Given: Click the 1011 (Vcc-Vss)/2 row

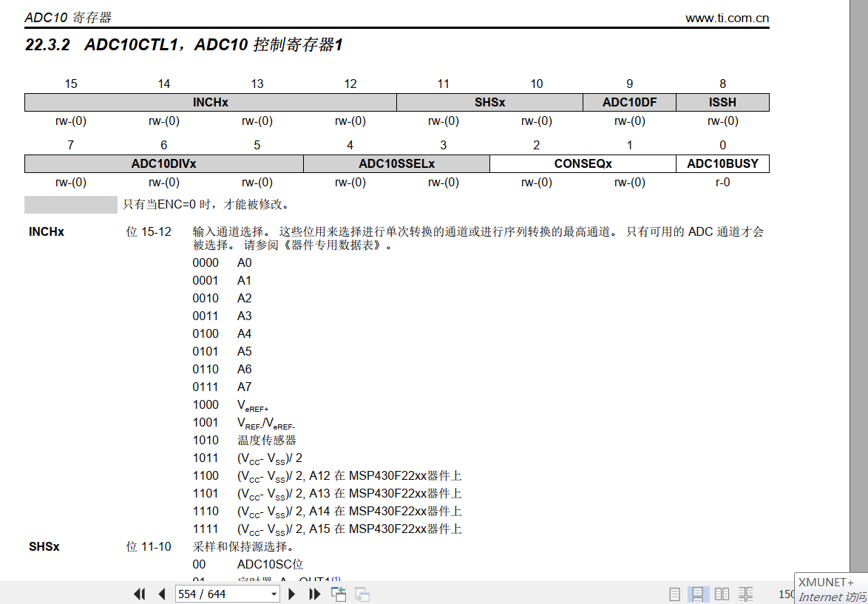Looking at the screenshot, I should click(x=248, y=458).
